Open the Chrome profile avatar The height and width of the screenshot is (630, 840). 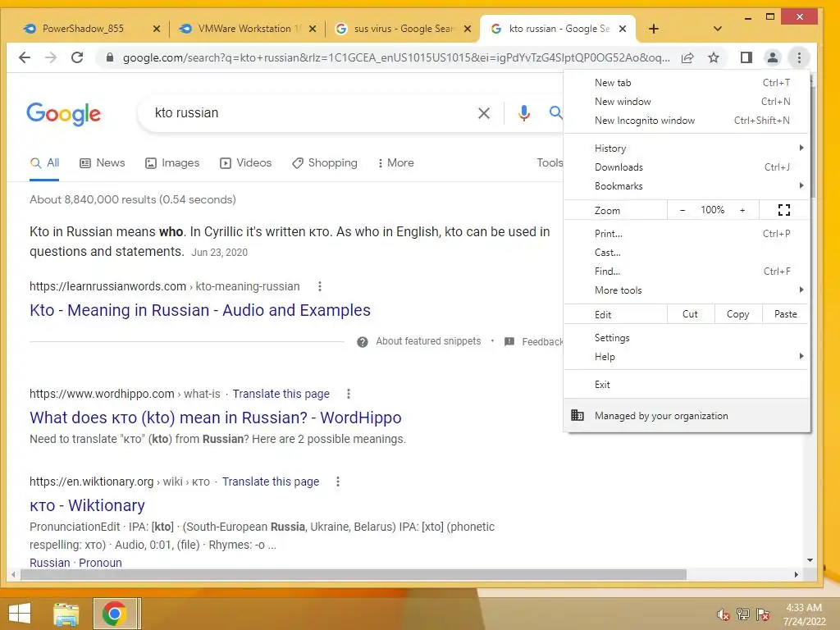(x=773, y=57)
